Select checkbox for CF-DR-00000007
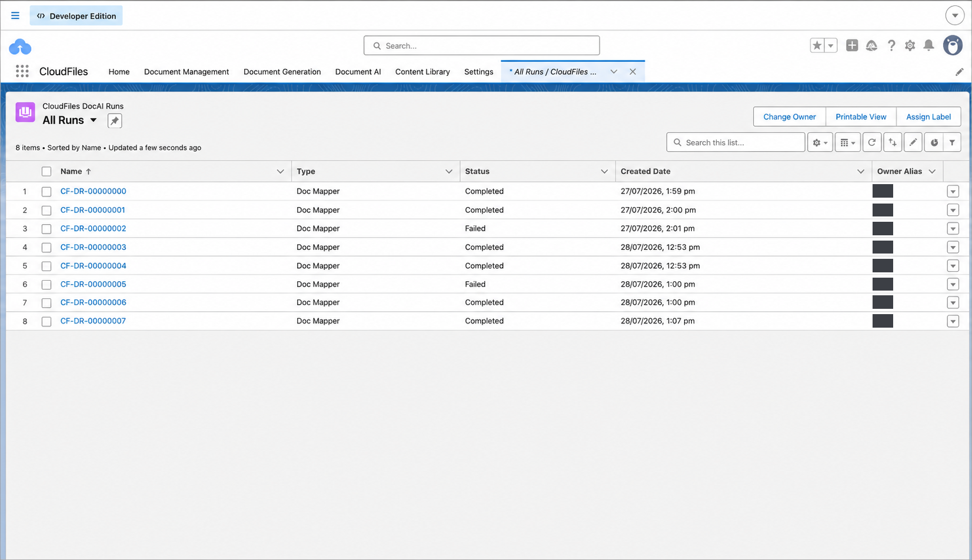 click(x=46, y=322)
